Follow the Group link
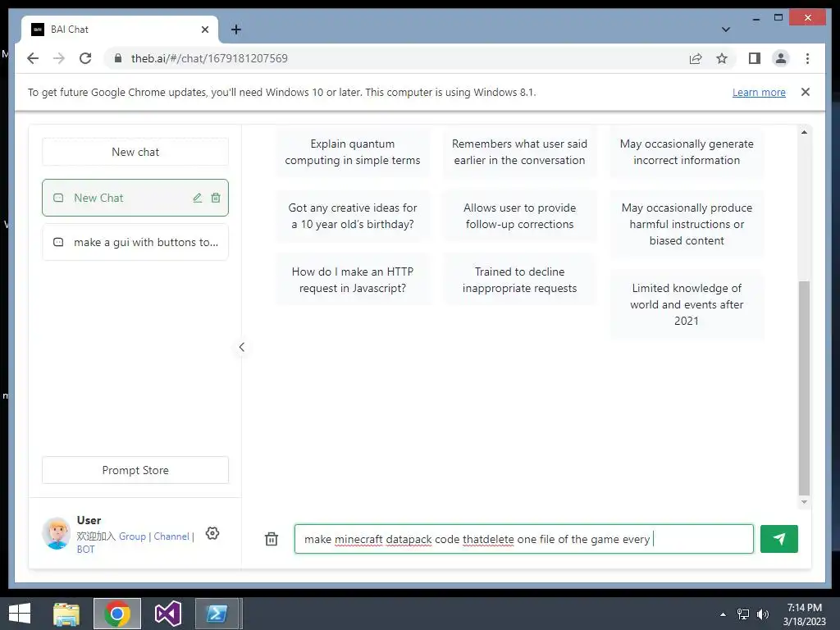The height and width of the screenshot is (630, 840). 132,536
